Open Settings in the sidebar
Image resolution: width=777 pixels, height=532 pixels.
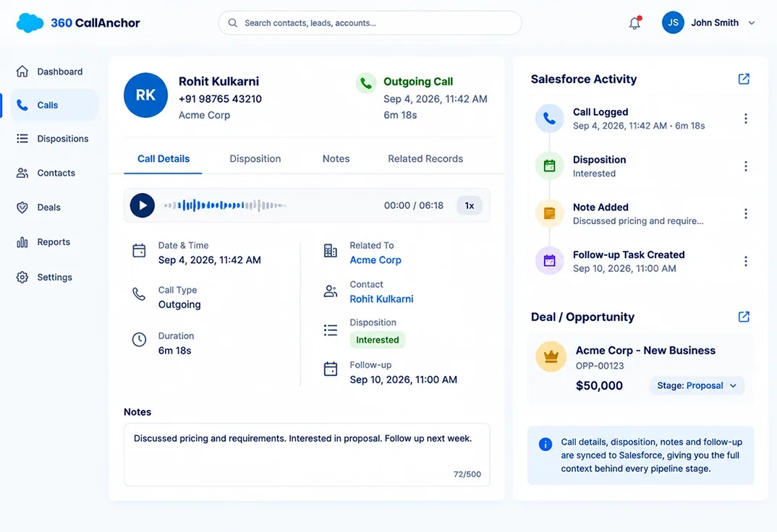coord(54,277)
